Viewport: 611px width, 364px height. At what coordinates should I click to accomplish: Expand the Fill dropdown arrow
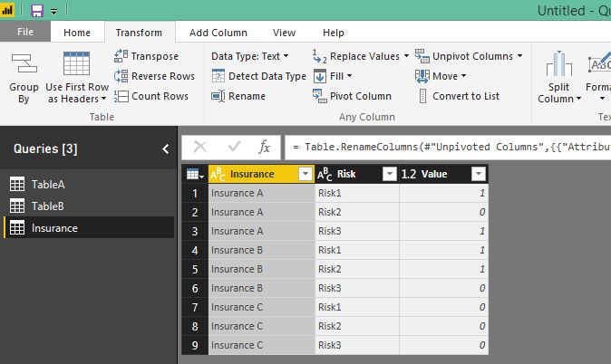[349, 76]
